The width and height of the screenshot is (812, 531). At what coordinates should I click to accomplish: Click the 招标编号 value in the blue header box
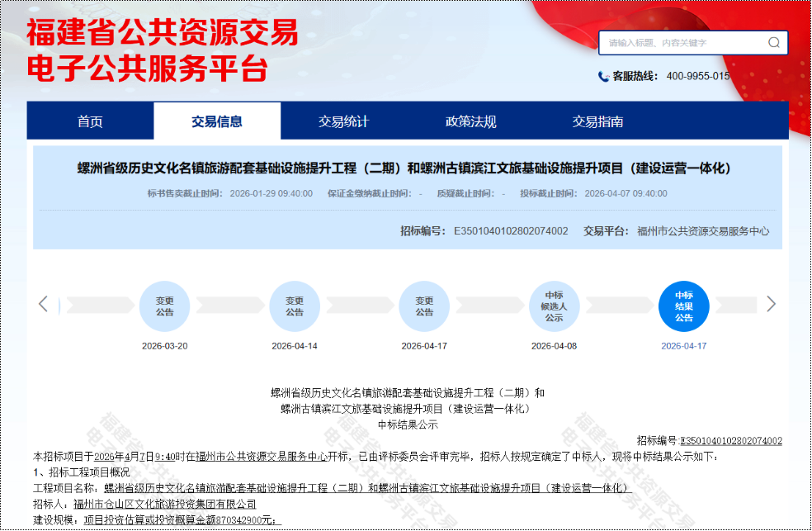coord(511,231)
